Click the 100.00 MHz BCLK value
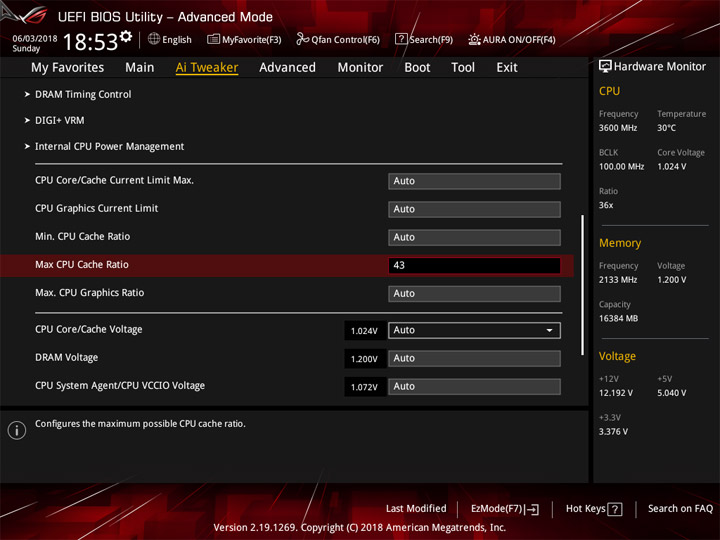This screenshot has height=540, width=720. tap(621, 166)
